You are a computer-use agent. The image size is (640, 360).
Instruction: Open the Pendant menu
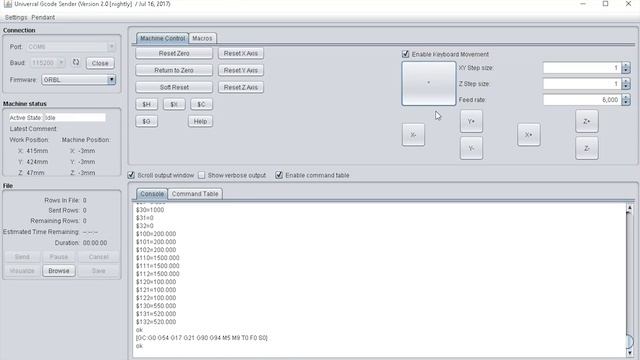tap(43, 18)
